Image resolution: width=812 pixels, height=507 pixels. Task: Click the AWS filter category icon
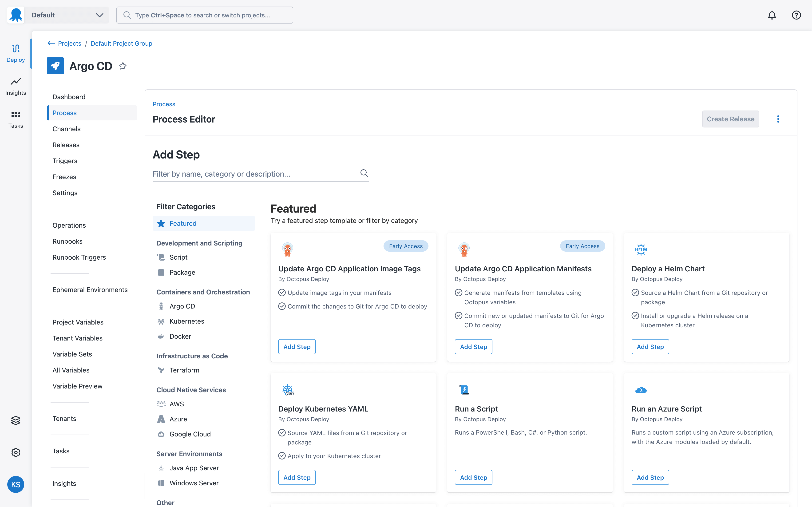click(162, 404)
